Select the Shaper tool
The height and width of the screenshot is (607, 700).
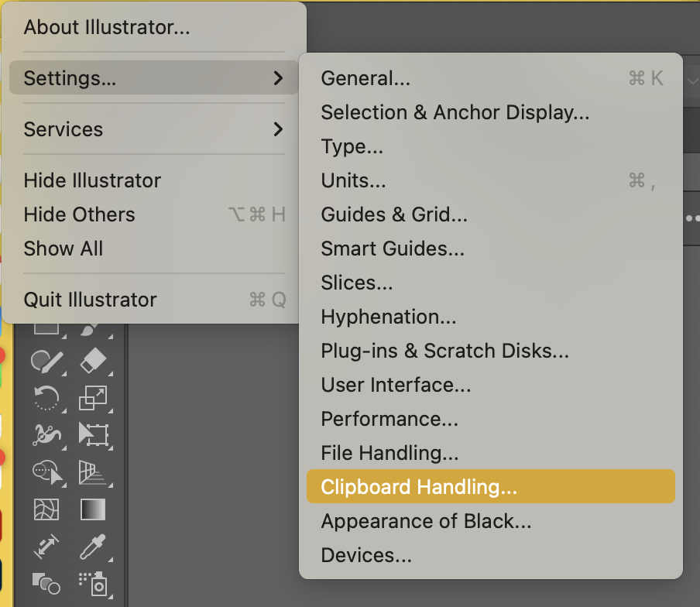pyautogui.click(x=46, y=361)
